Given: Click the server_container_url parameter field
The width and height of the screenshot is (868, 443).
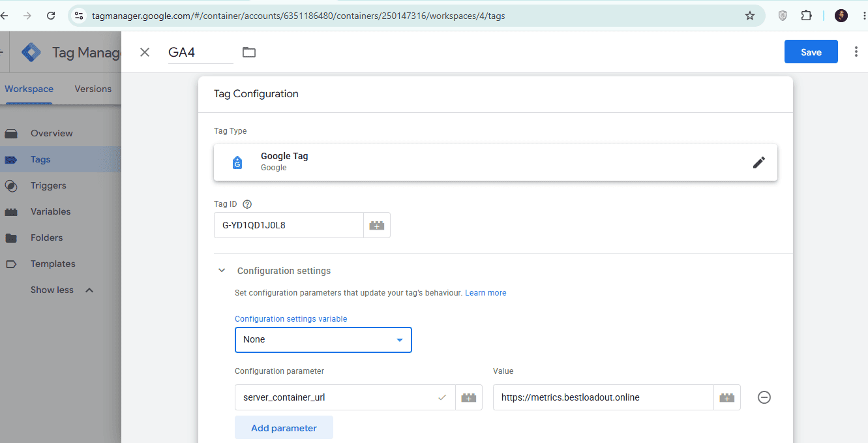Looking at the screenshot, I should (345, 397).
